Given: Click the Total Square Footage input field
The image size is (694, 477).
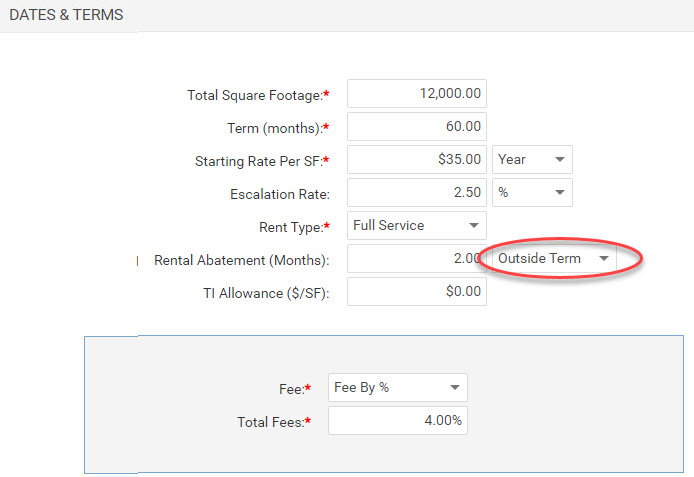Looking at the screenshot, I should point(416,93).
